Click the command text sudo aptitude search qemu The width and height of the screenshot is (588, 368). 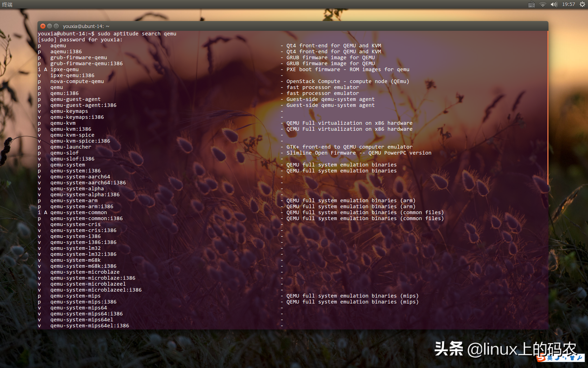[x=137, y=34]
